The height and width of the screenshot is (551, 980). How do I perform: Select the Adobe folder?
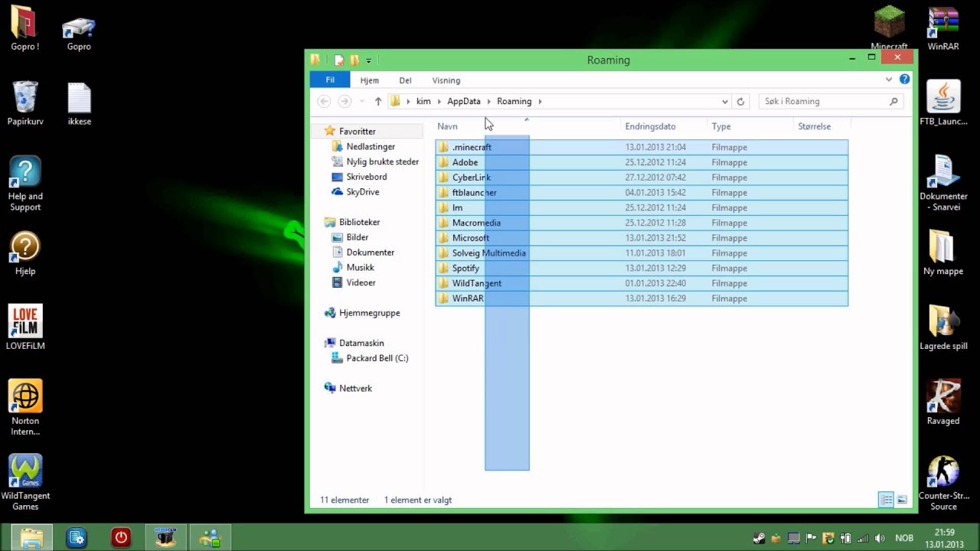(642, 162)
